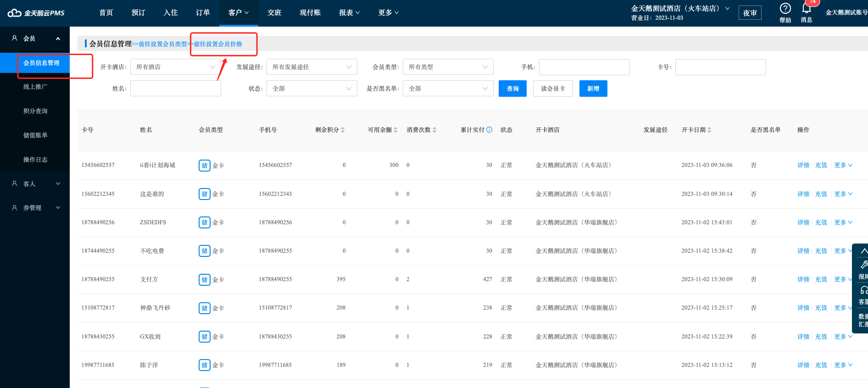Viewport: 868px width, 388px height.
Task: Click the 储 badge in row 神鼎飞丹砂
Action: click(205, 308)
